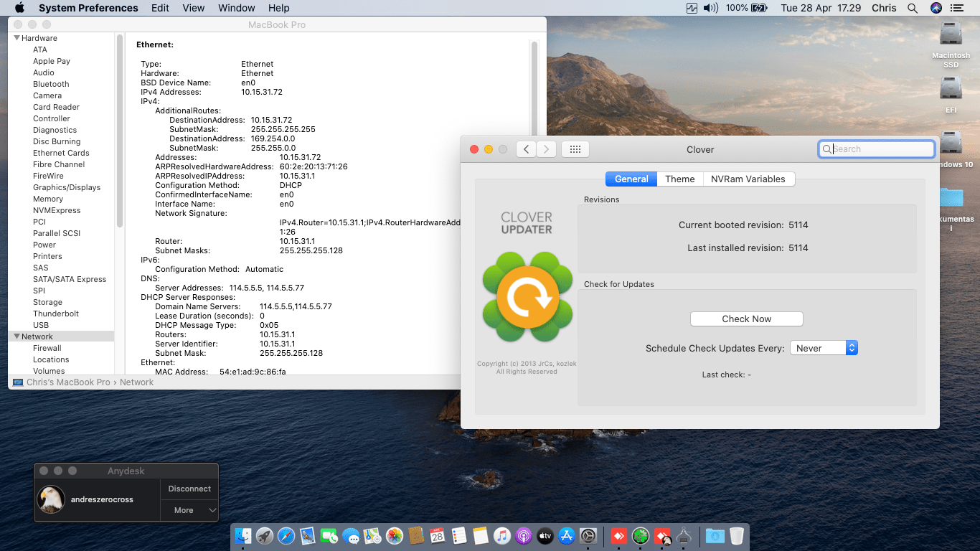The height and width of the screenshot is (551, 980).
Task: Open Photos from the Dock
Action: [x=395, y=535]
